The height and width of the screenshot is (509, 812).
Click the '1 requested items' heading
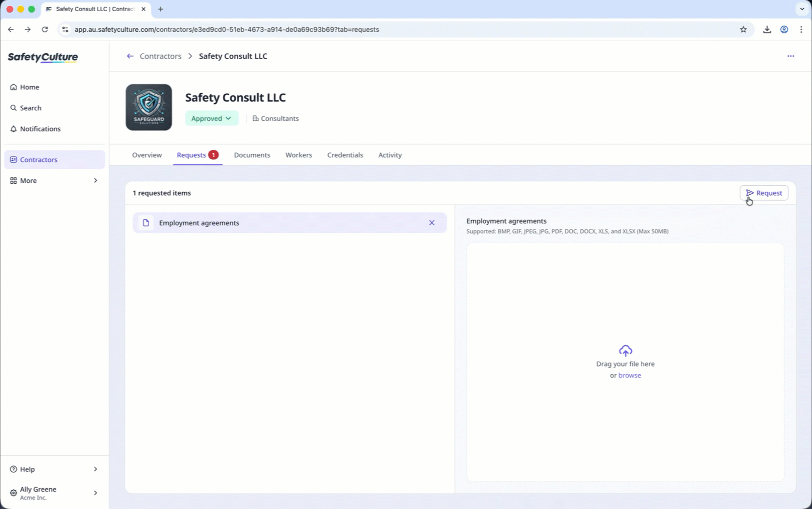162,193
